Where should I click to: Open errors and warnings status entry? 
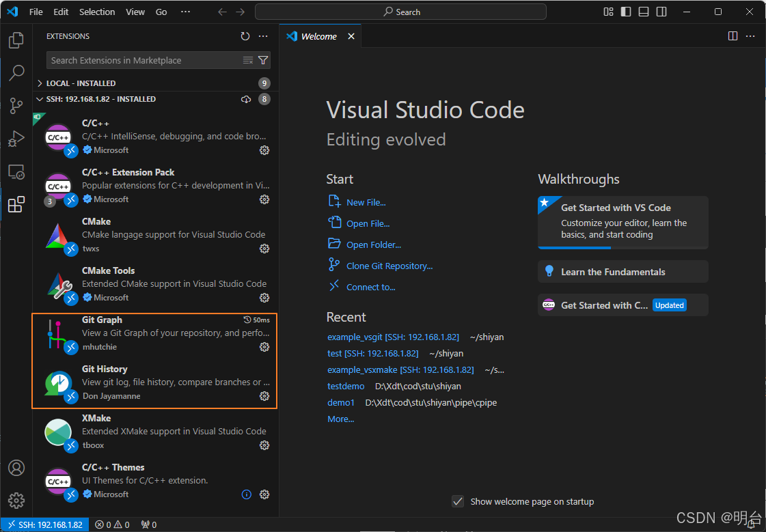click(x=112, y=524)
